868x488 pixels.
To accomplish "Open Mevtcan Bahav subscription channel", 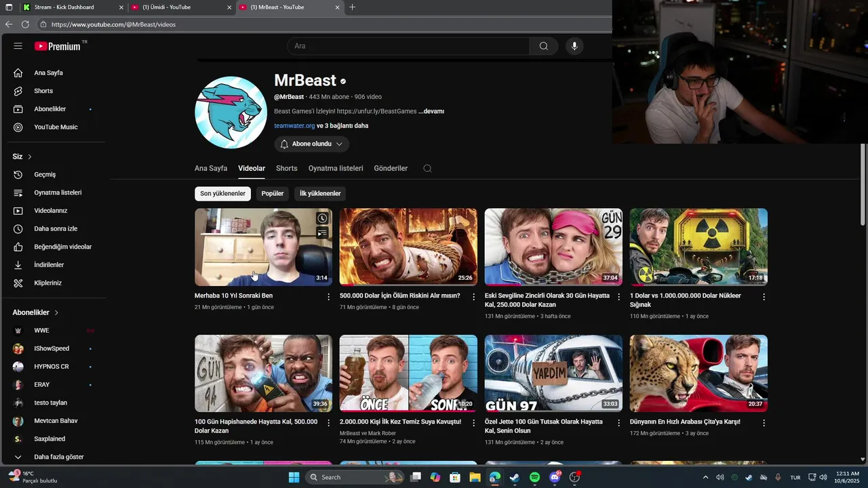I will pyautogui.click(x=56, y=421).
